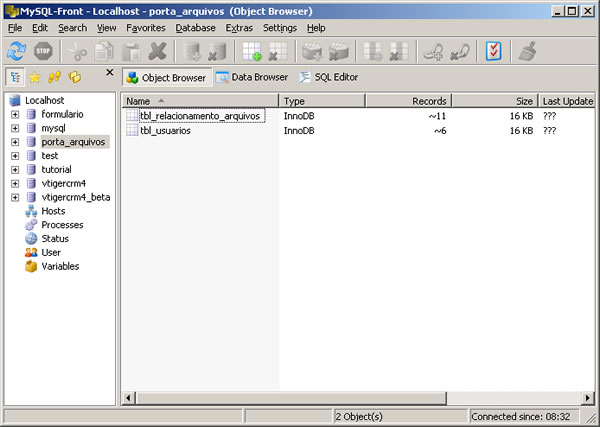
Task: Toggle the star Favorites panel icon
Action: [x=34, y=77]
